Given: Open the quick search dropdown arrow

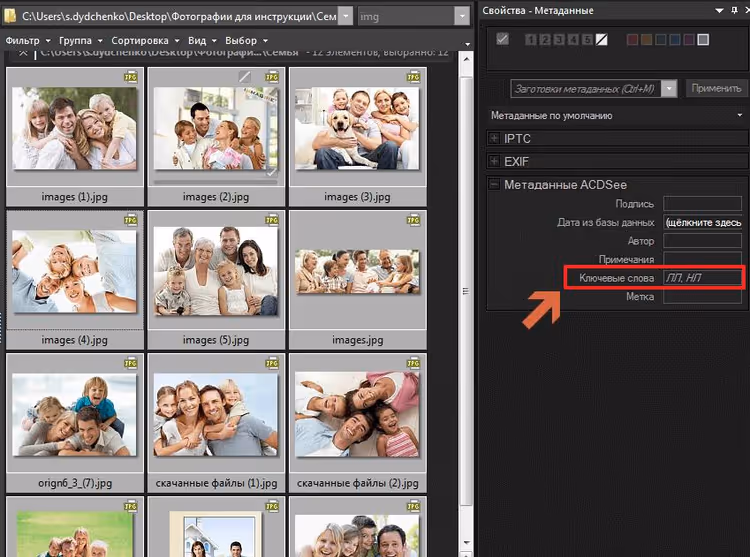Looking at the screenshot, I should [x=462, y=16].
